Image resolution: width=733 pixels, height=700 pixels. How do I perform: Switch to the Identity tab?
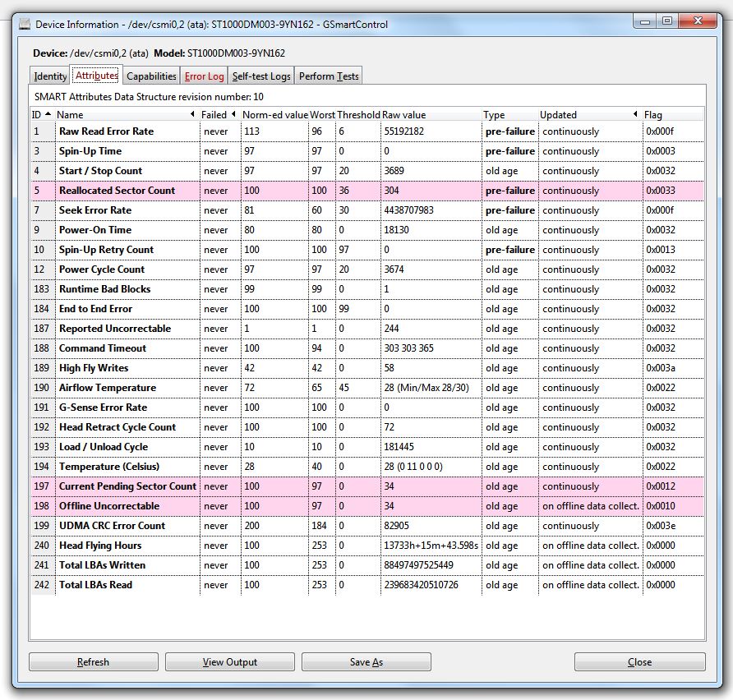click(50, 76)
